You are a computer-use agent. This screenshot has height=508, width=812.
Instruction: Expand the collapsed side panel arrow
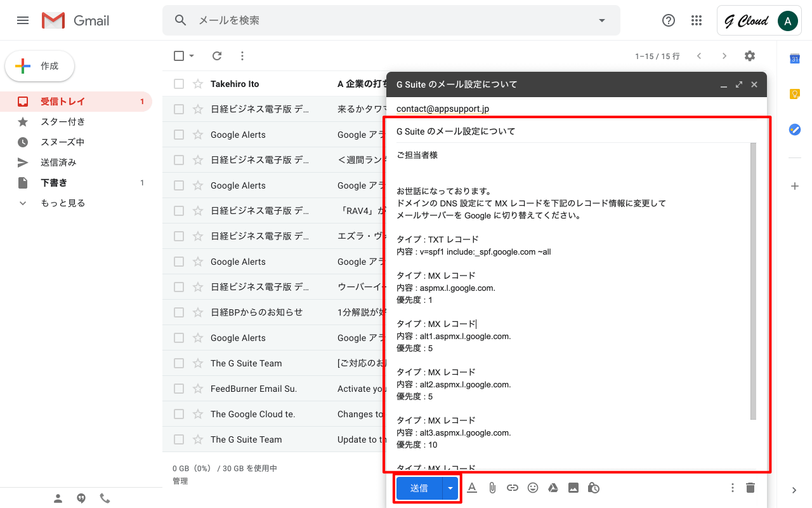pos(794,490)
